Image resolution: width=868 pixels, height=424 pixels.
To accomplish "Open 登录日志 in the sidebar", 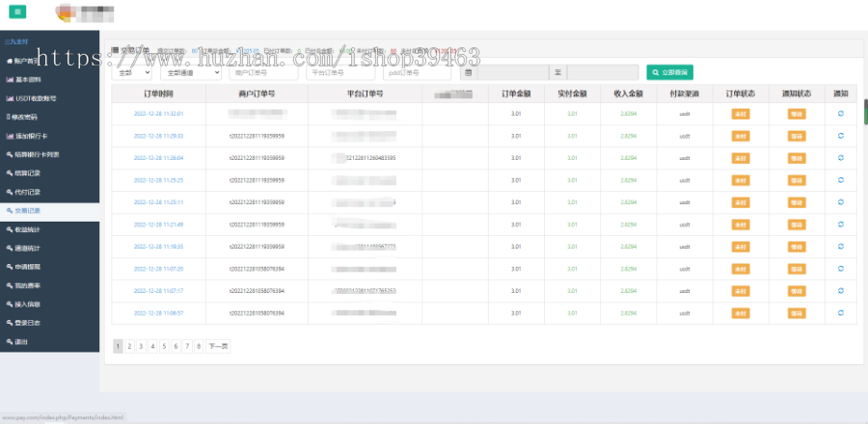I will click(x=50, y=324).
